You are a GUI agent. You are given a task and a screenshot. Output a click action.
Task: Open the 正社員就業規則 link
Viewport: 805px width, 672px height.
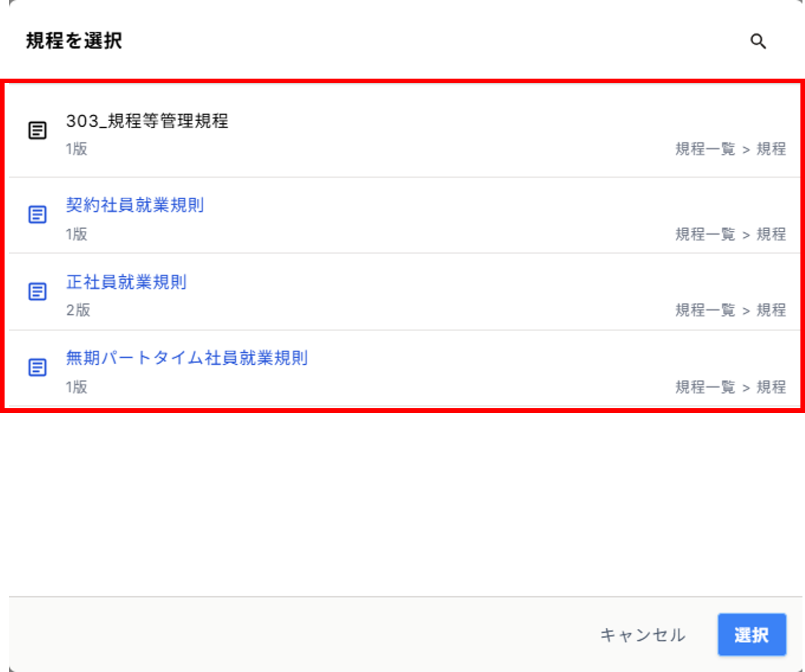126,282
